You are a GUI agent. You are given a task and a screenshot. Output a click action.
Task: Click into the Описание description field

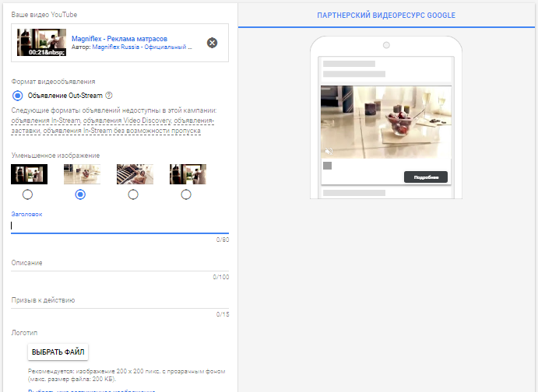(x=120, y=263)
